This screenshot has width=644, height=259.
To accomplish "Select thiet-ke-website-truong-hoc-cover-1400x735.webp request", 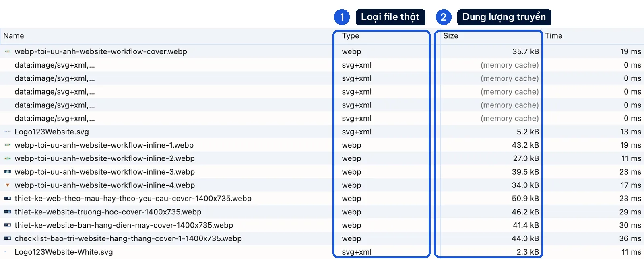I will tap(108, 212).
